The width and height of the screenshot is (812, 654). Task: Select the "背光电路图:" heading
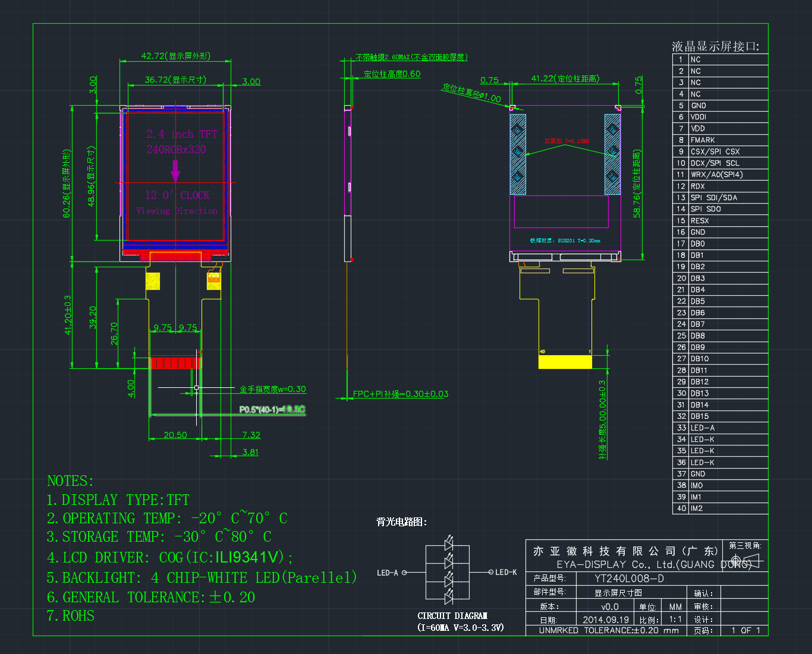pyautogui.click(x=402, y=522)
